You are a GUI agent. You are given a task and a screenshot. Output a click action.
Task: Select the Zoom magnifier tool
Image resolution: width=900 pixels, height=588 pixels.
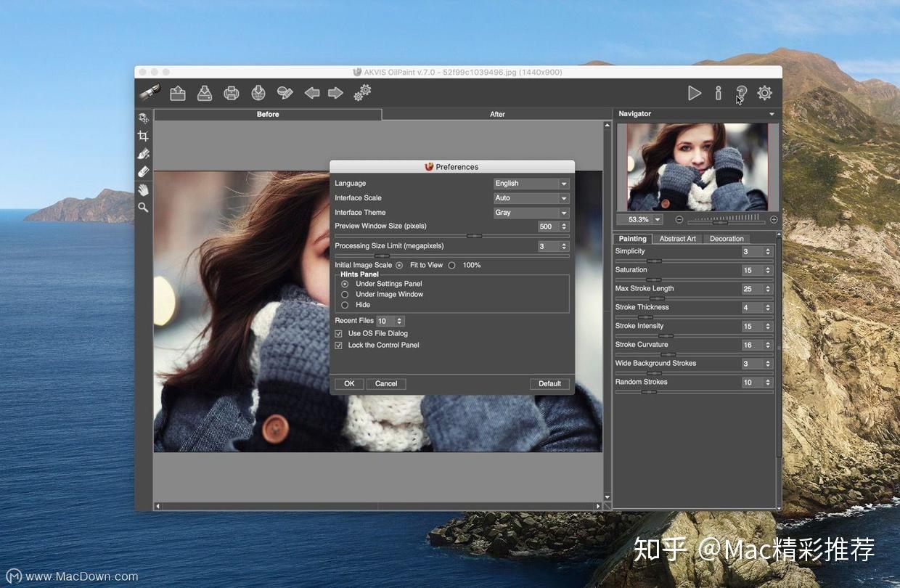coord(144,208)
